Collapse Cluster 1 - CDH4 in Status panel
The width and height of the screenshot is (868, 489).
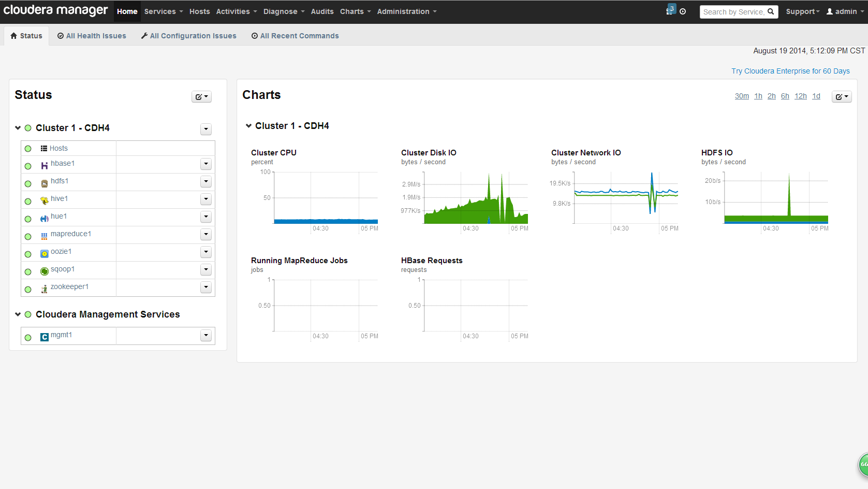tap(18, 128)
